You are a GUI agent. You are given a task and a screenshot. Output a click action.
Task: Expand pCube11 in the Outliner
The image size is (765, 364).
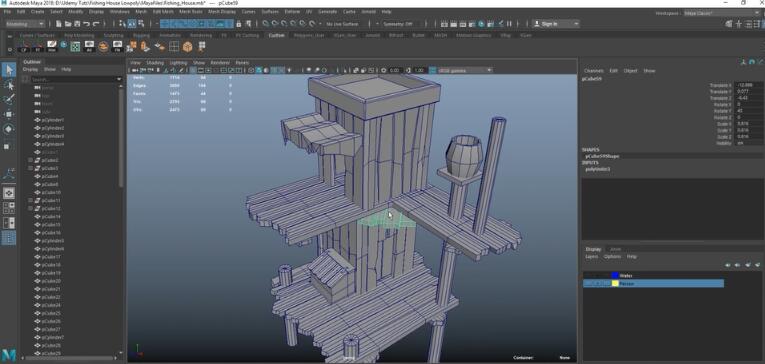point(30,201)
